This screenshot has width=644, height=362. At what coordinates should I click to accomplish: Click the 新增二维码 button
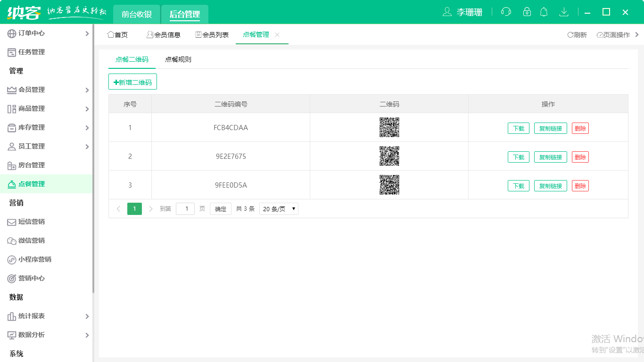[x=132, y=81]
